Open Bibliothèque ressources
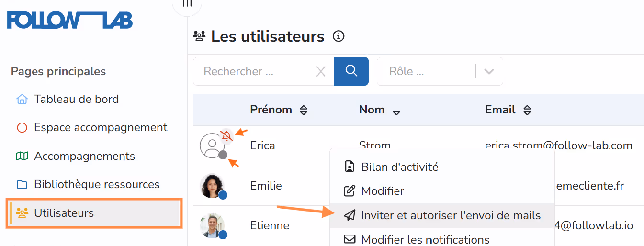The width and height of the screenshot is (644, 246). [x=97, y=184]
